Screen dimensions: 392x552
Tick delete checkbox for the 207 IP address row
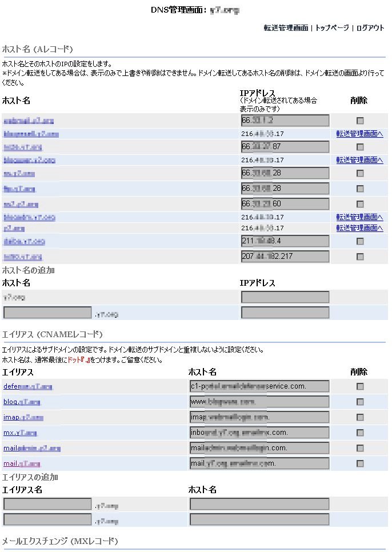pyautogui.click(x=360, y=257)
